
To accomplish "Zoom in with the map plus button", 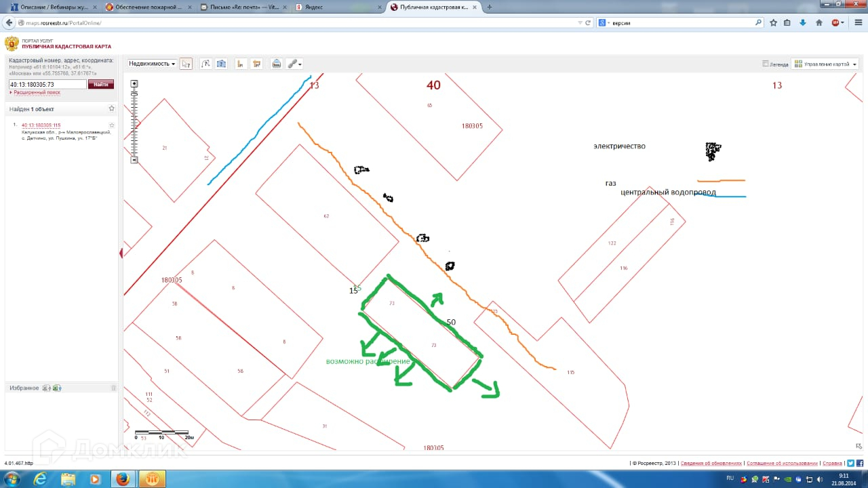I will (x=134, y=84).
